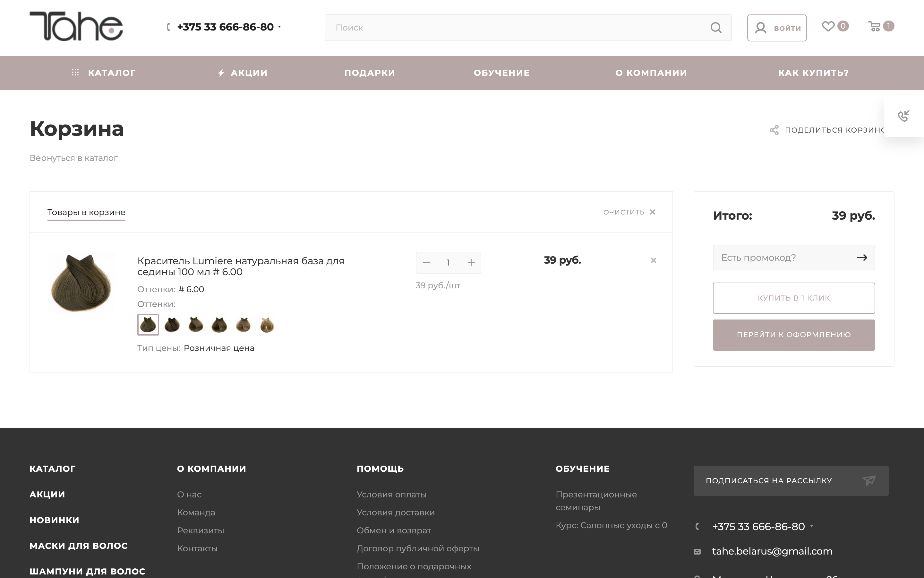Select the fifth hair shade swatch

(x=243, y=325)
